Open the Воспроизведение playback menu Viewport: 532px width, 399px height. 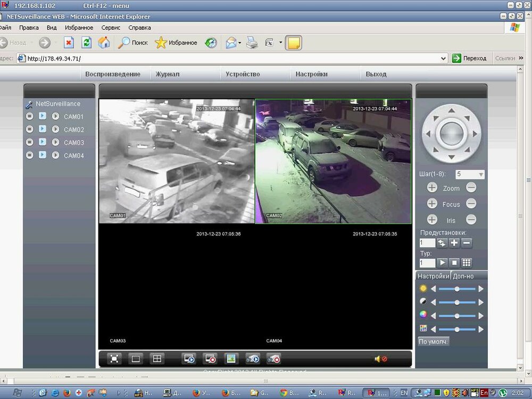click(x=113, y=74)
